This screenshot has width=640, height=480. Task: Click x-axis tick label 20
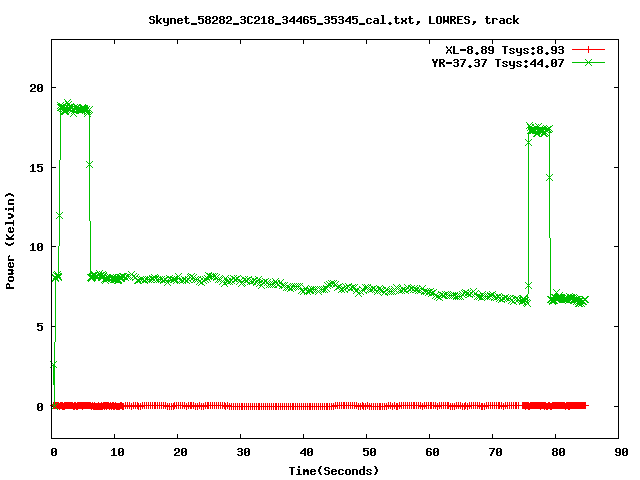point(180,452)
